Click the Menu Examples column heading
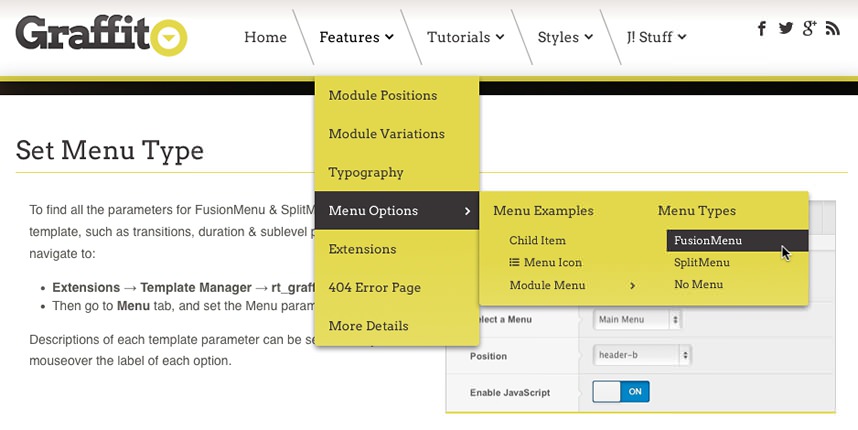Screen dimensions: 858x430 pos(543,211)
